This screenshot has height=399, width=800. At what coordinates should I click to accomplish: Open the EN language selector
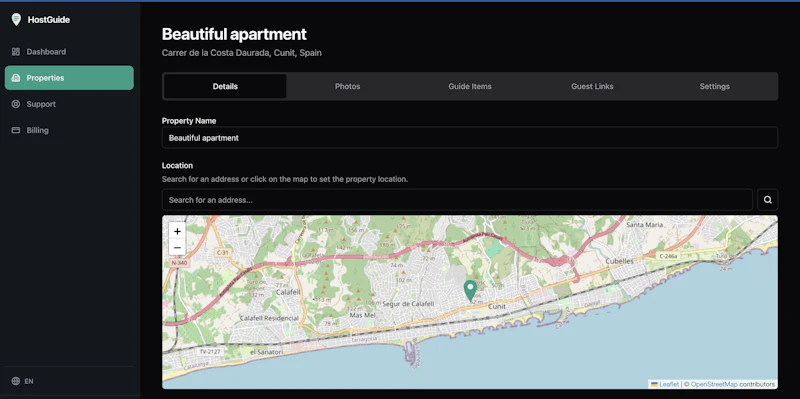[x=22, y=381]
